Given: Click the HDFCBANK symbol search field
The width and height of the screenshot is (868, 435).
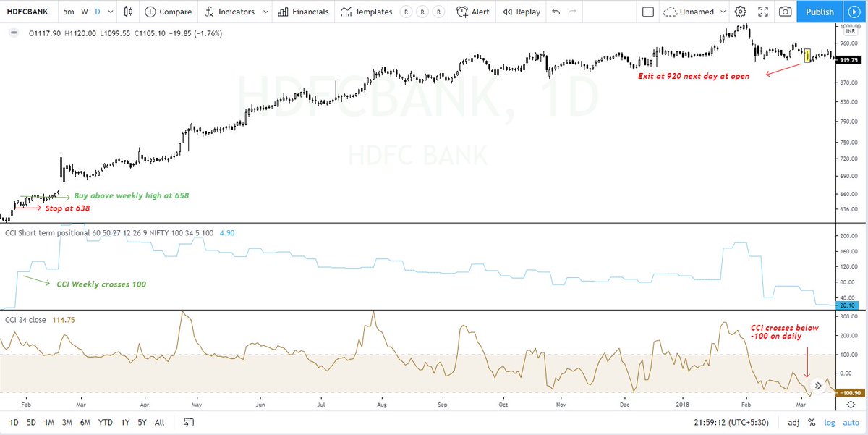Looking at the screenshot, I should (x=27, y=12).
